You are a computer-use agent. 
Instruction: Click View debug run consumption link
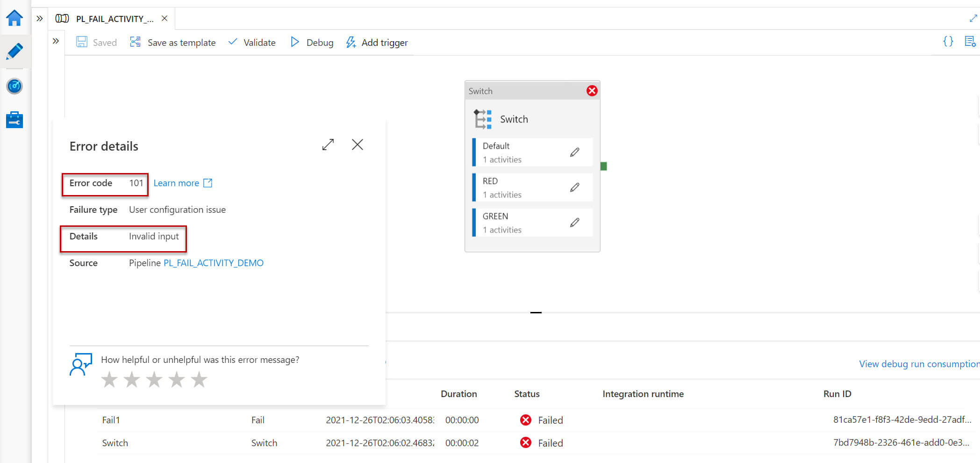pyautogui.click(x=919, y=364)
